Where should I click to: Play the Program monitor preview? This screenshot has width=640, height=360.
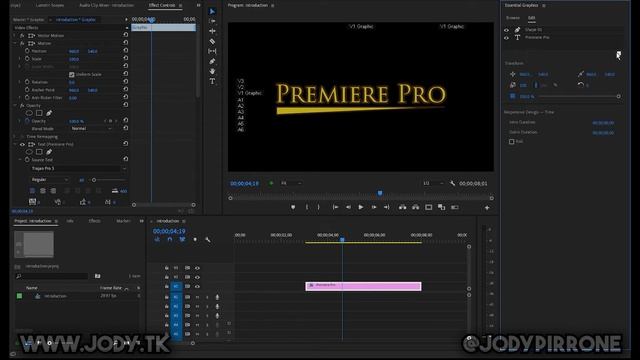pyautogui.click(x=361, y=207)
